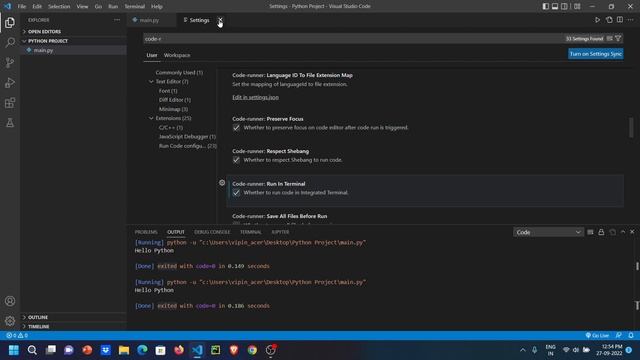Click Edit in settings.json link
The height and width of the screenshot is (360, 640).
pyautogui.click(x=256, y=97)
